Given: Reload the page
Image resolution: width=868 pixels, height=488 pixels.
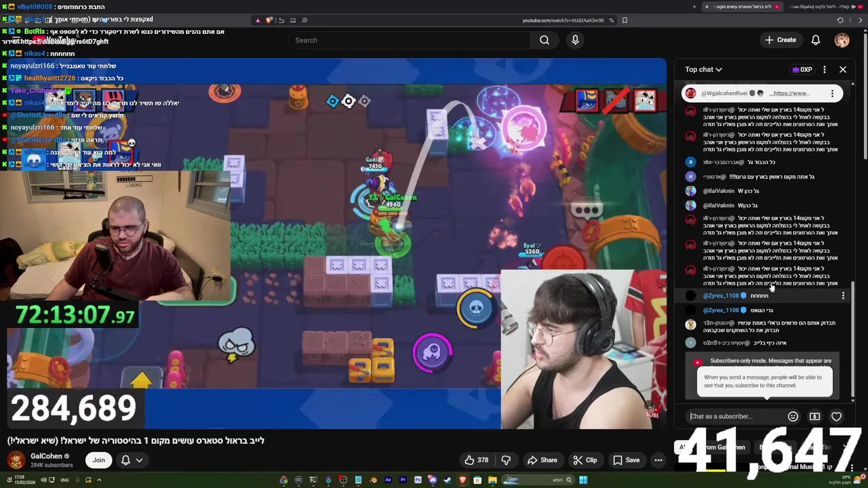Looking at the screenshot, I should click(x=840, y=20).
